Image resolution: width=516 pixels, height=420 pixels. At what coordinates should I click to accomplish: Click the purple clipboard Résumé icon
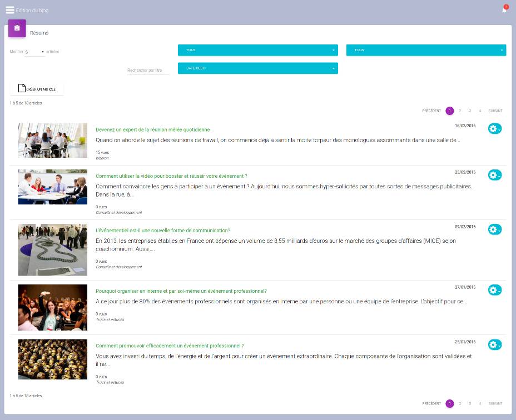[17, 28]
